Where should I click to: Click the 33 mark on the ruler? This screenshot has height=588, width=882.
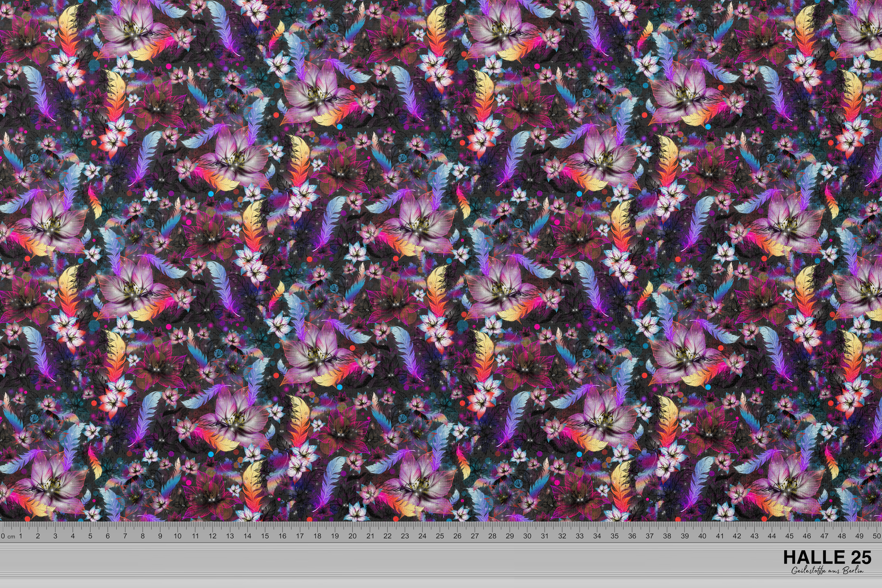[580, 536]
